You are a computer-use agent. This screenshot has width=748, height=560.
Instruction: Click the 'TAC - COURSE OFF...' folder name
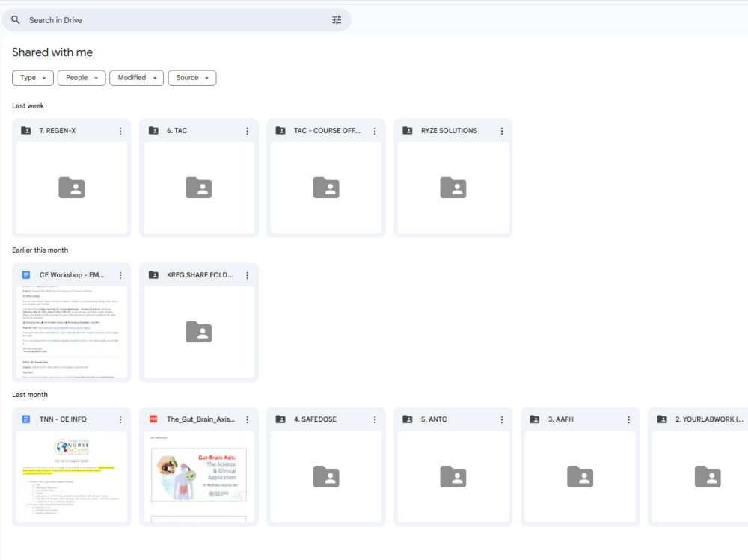(x=328, y=131)
